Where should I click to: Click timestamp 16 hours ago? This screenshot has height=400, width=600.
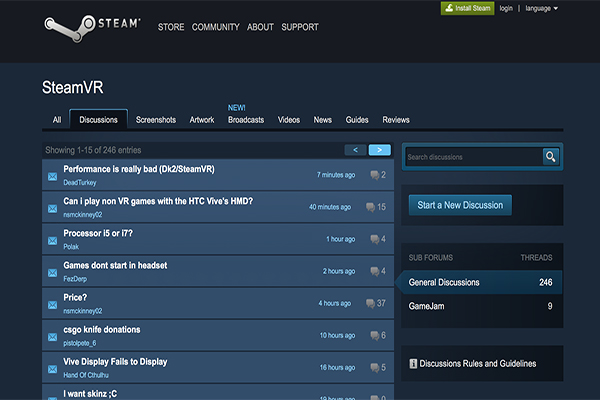coord(338,367)
